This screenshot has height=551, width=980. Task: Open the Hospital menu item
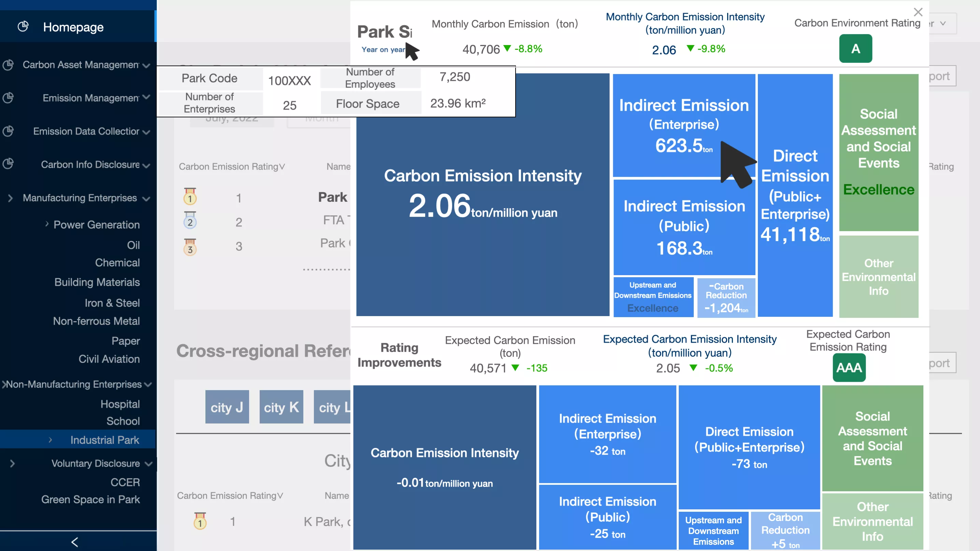coord(120,404)
